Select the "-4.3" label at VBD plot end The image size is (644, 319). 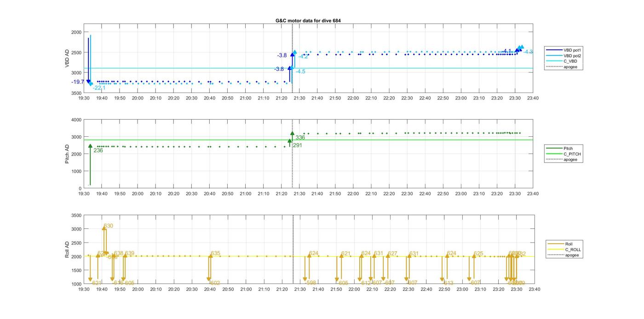click(x=528, y=52)
